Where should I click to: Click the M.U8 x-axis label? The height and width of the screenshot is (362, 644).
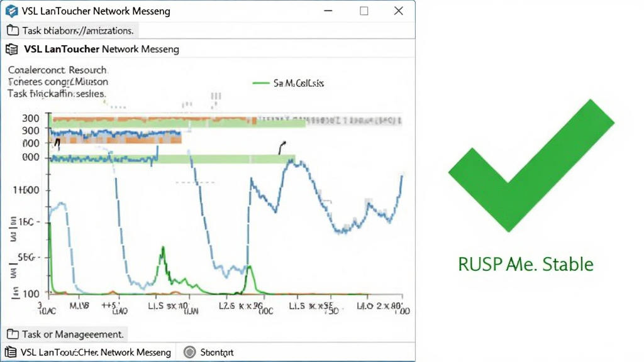(x=79, y=306)
